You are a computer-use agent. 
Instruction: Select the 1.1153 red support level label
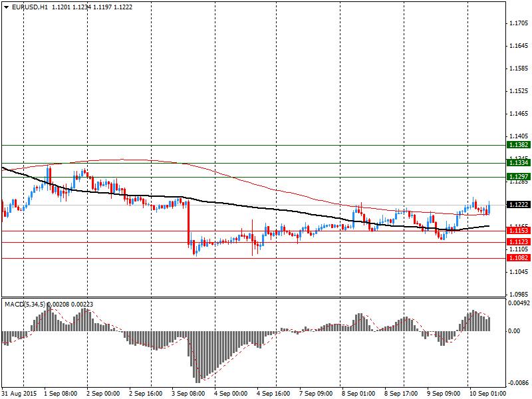pos(519,231)
